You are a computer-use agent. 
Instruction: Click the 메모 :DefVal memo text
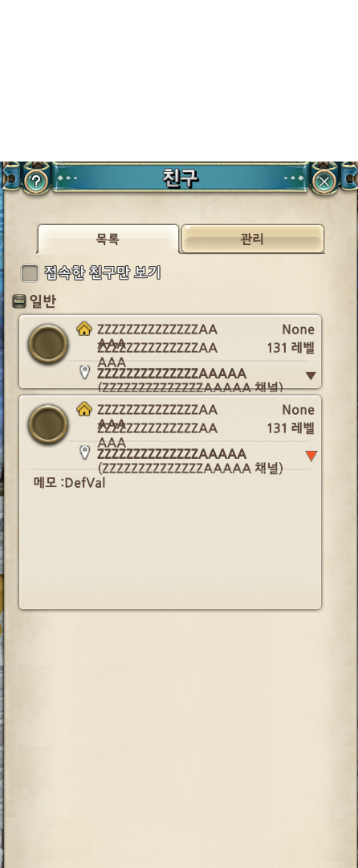[70, 483]
